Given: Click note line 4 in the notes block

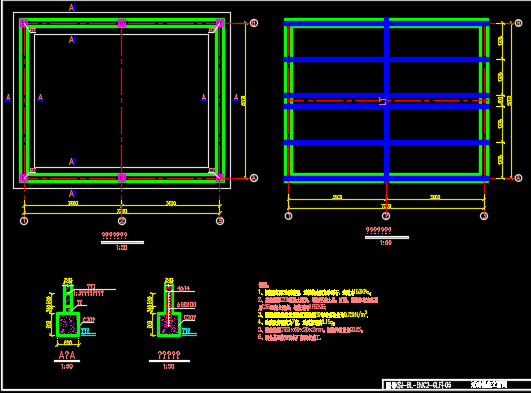Looking at the screenshot, I should (x=296, y=322).
